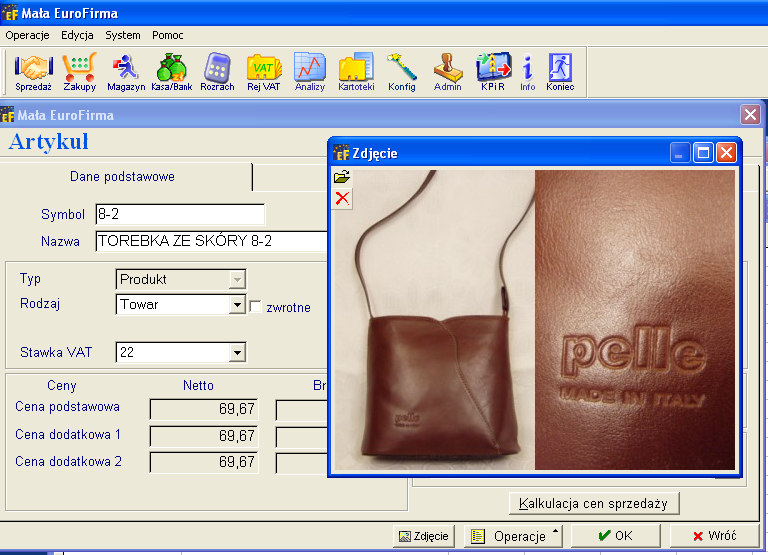Viewport: 768px width, 555px height.
Task: Click into the Symbol field
Action: point(180,214)
